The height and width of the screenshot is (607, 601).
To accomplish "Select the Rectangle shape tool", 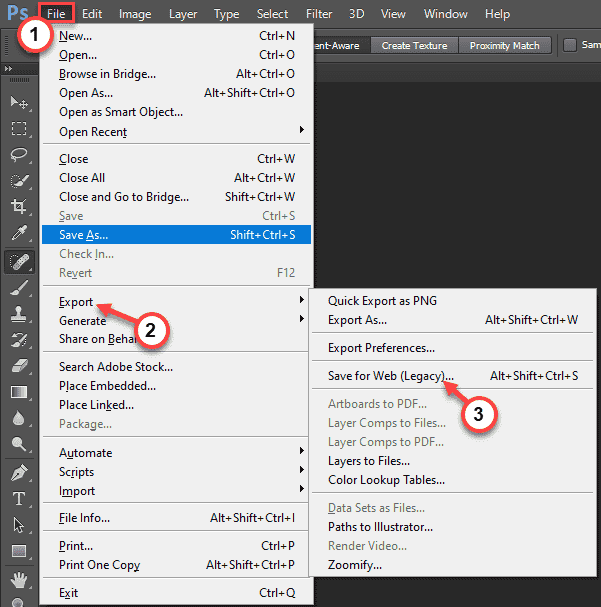I will tap(19, 550).
